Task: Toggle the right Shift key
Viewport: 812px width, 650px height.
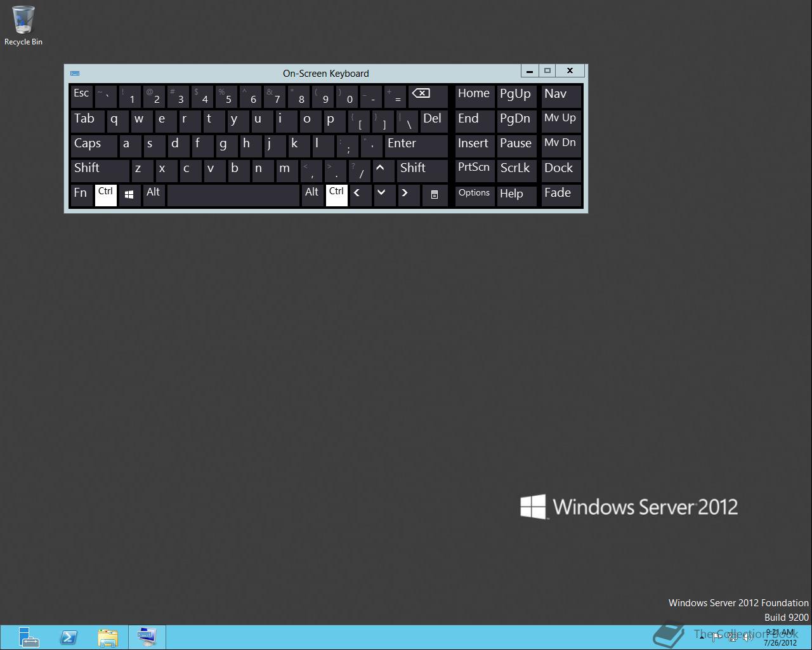Action: [422, 171]
